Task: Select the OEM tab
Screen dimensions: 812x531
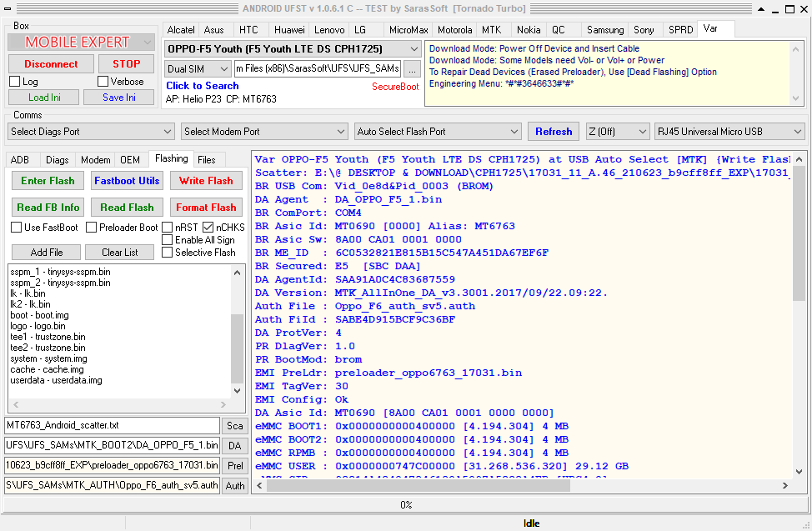Action: [130, 159]
